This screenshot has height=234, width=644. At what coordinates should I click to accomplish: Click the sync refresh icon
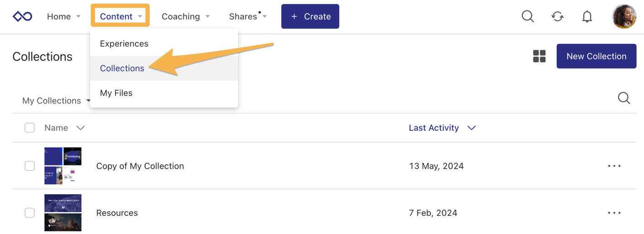[557, 16]
